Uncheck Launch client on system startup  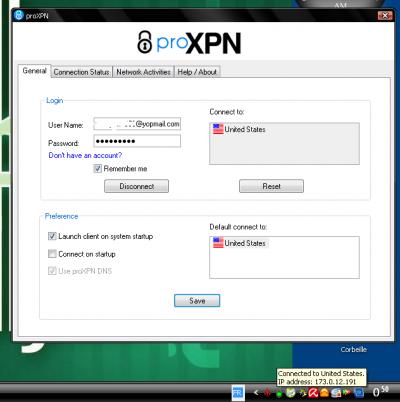click(52, 236)
